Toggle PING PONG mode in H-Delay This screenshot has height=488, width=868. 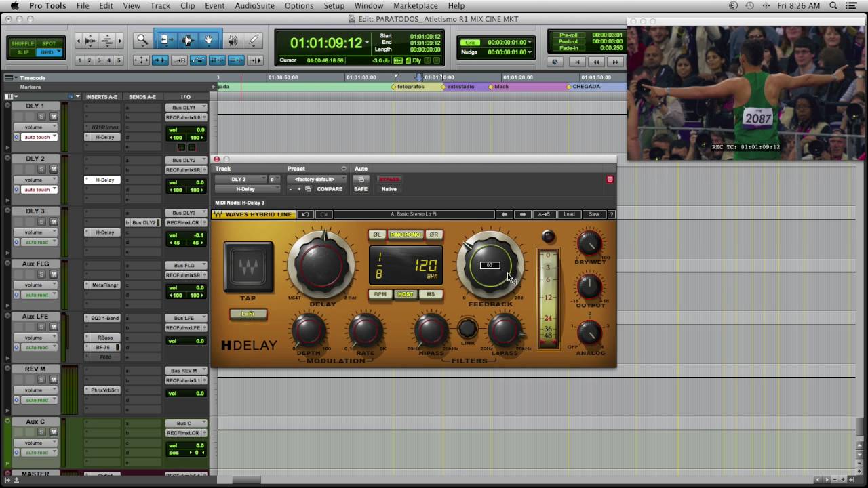[406, 235]
